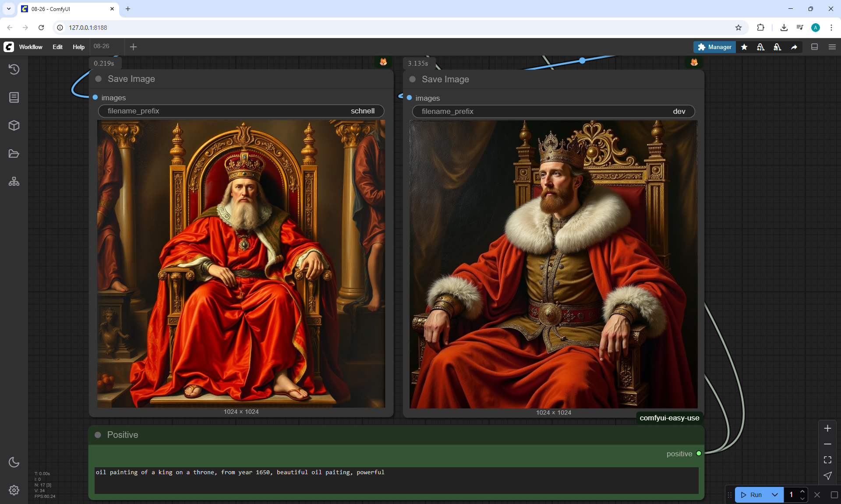
Task: Open the browser tab list chevron
Action: pyautogui.click(x=8, y=9)
